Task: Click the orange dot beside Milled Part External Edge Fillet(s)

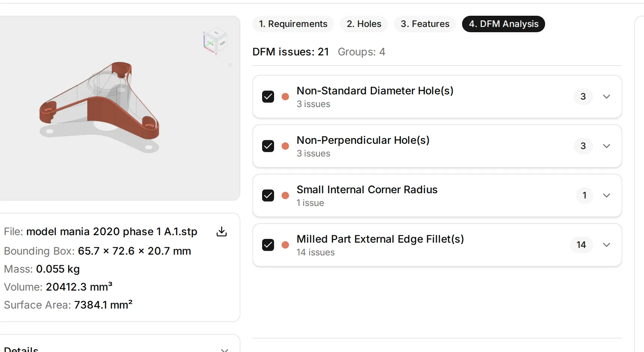Action: (x=285, y=245)
